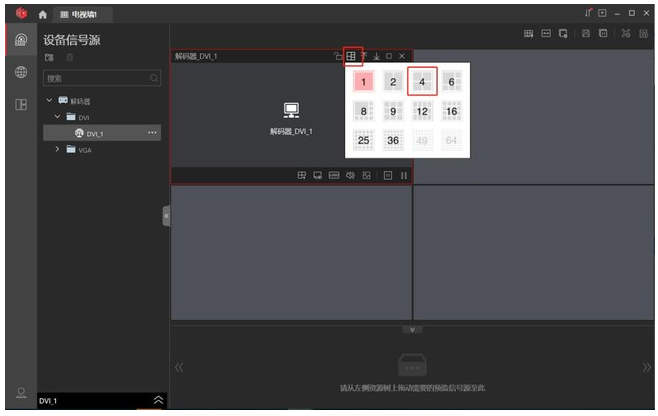Click the add folder icon under 设备信号源
Viewport: 658px width, 416px height.
point(48,59)
